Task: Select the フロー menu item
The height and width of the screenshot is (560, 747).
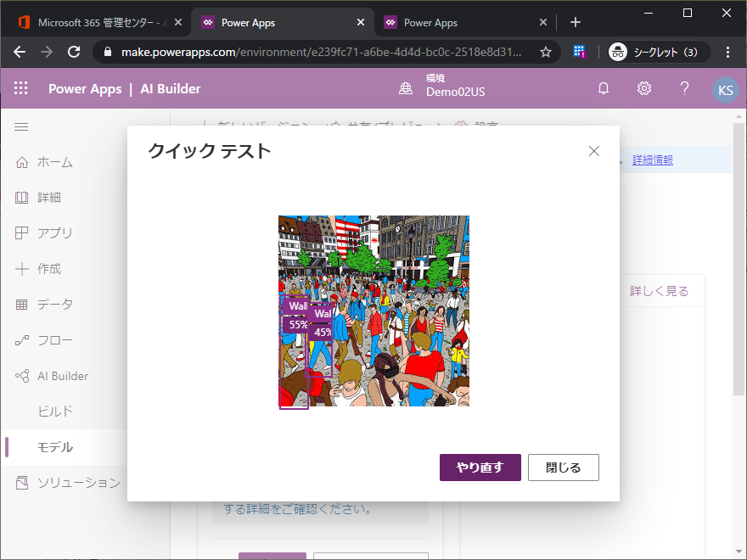Action: point(55,340)
